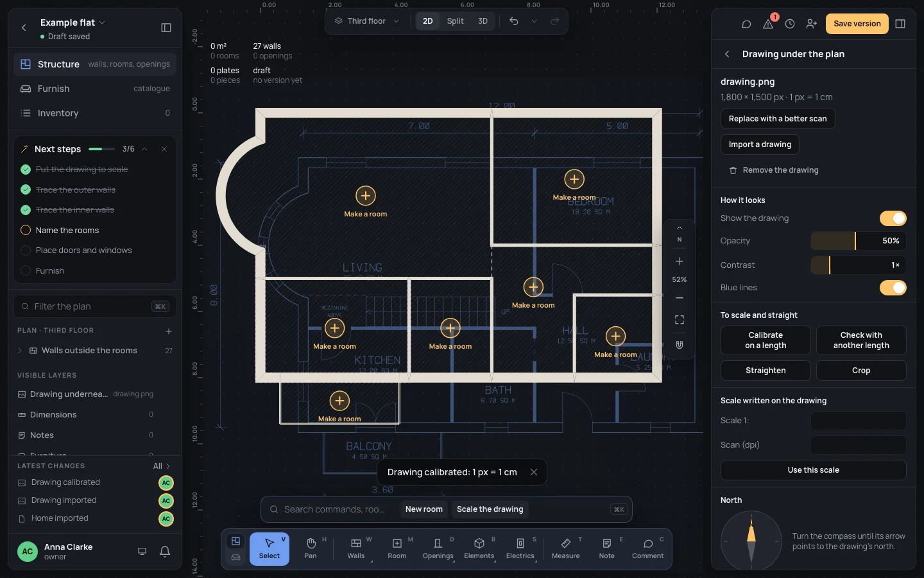Adjust the Contrast slider
Screen dimensions: 924x578
(859, 265)
